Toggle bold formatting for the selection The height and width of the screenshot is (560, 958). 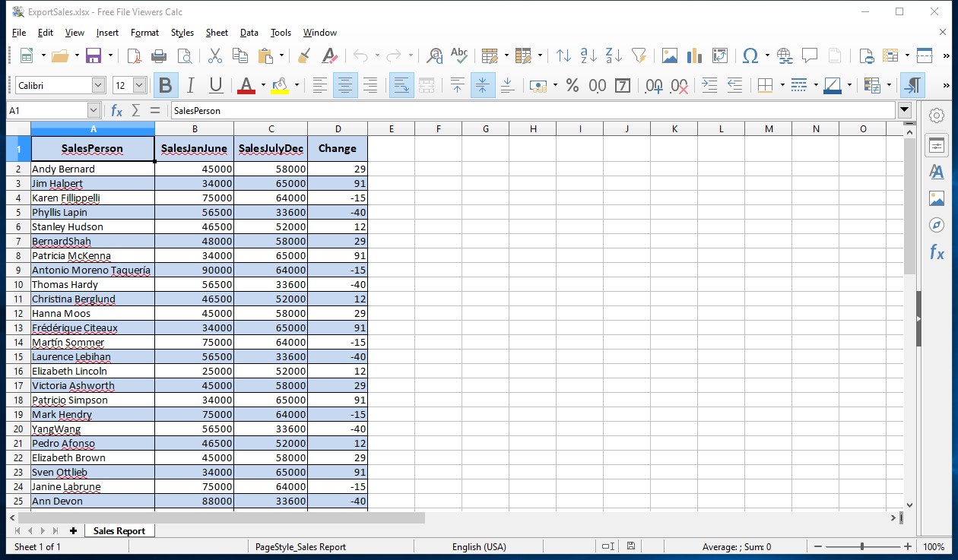click(x=165, y=85)
